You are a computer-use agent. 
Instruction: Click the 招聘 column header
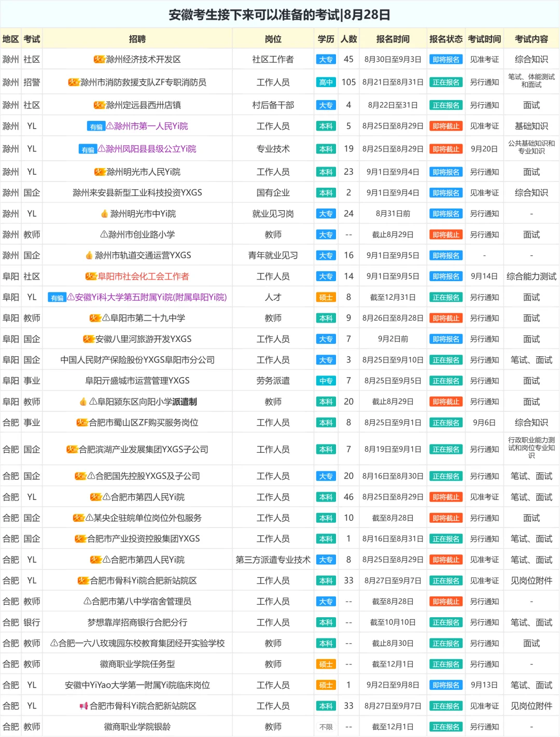pos(137,39)
